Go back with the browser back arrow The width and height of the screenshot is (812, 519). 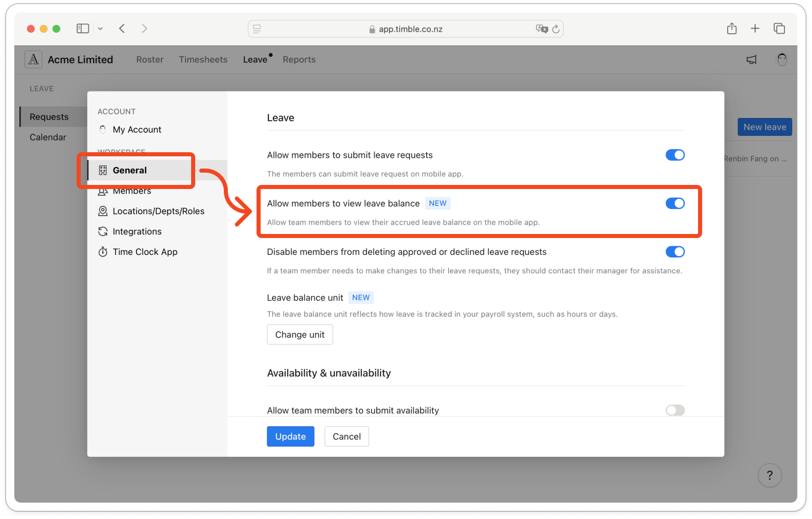(x=122, y=29)
